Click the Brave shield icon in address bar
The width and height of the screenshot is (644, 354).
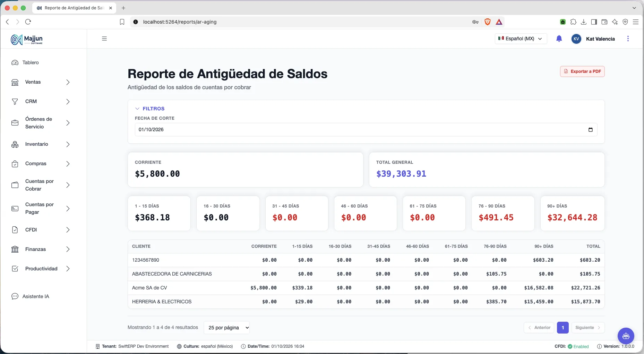(x=487, y=22)
